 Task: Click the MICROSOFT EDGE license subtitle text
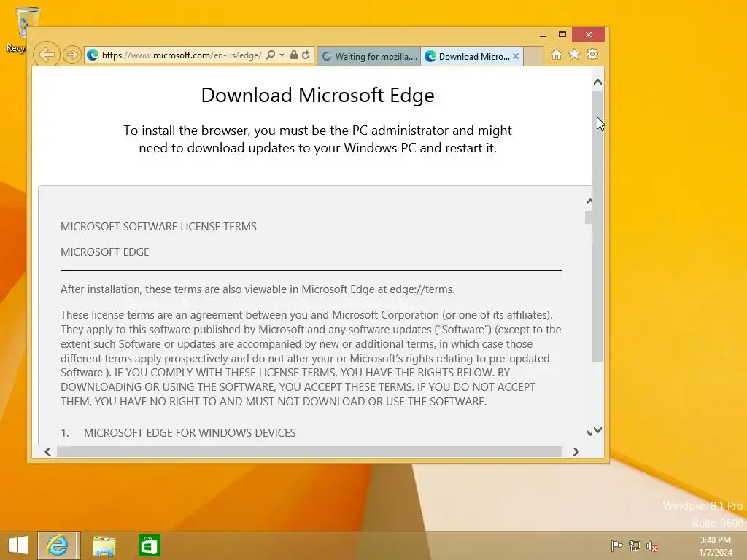(105, 252)
